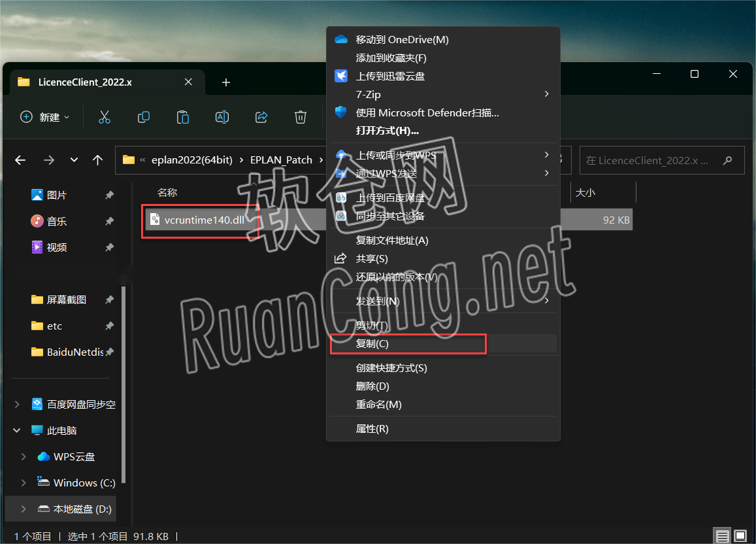Screen dimensions: 756x544
Task: Click the search box in Explorer
Action: (x=661, y=160)
